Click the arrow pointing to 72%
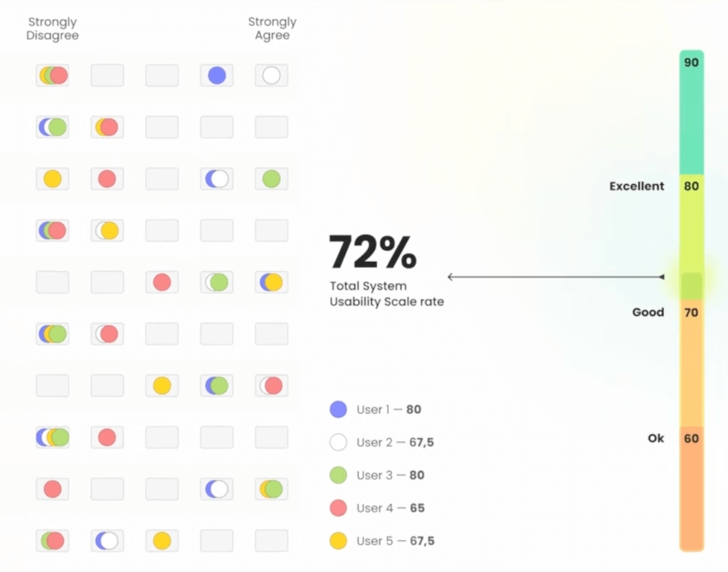The width and height of the screenshot is (728, 572). coord(555,278)
